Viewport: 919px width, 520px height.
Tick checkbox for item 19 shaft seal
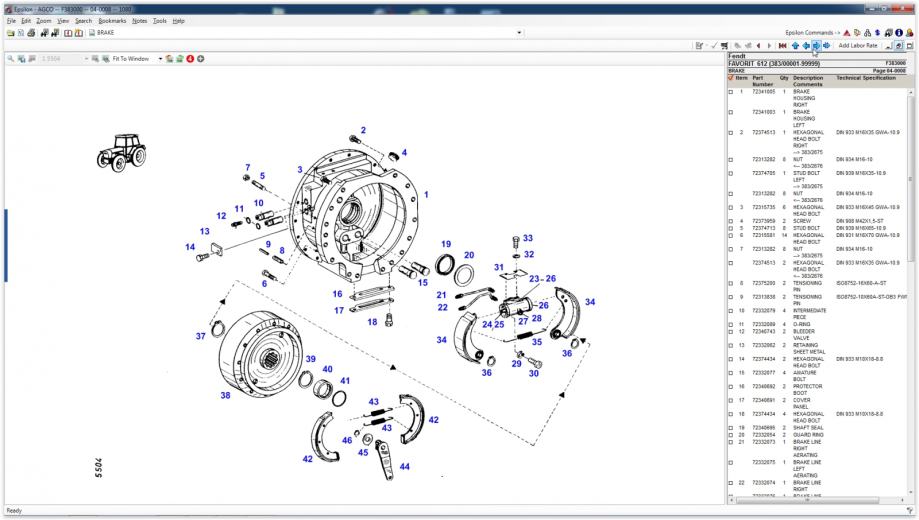[731, 428]
